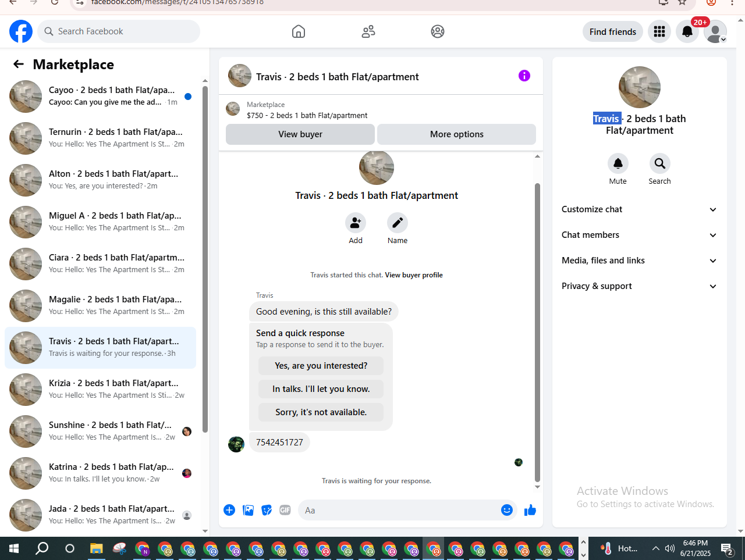
Task: Show hidden system tray icons chevron
Action: tap(655, 548)
